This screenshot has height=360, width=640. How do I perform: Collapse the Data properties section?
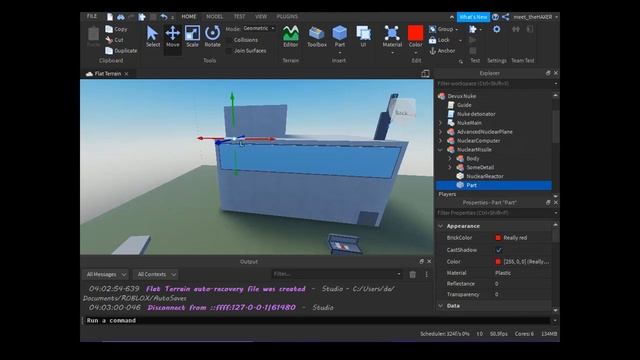(440, 306)
